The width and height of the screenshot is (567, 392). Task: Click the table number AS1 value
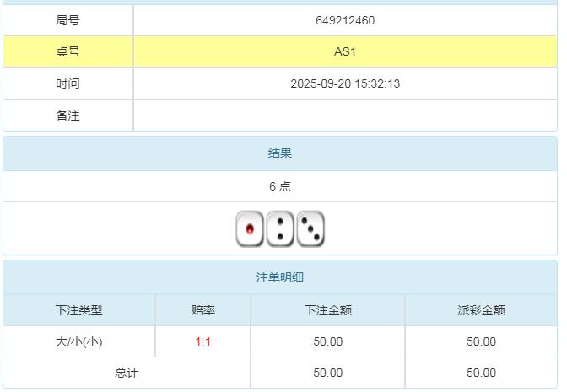tap(344, 51)
